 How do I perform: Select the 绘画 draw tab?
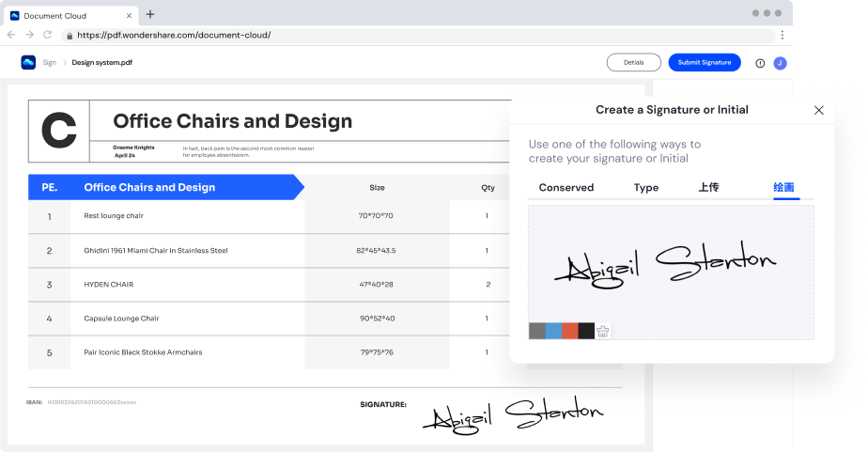pos(785,188)
